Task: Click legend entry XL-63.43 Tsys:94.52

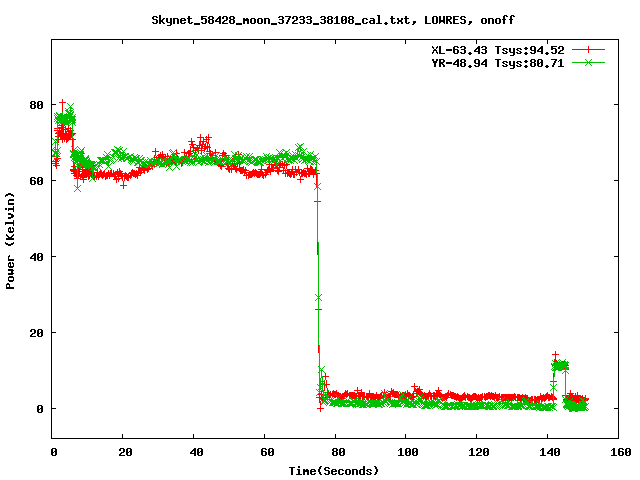Action: click(x=498, y=50)
